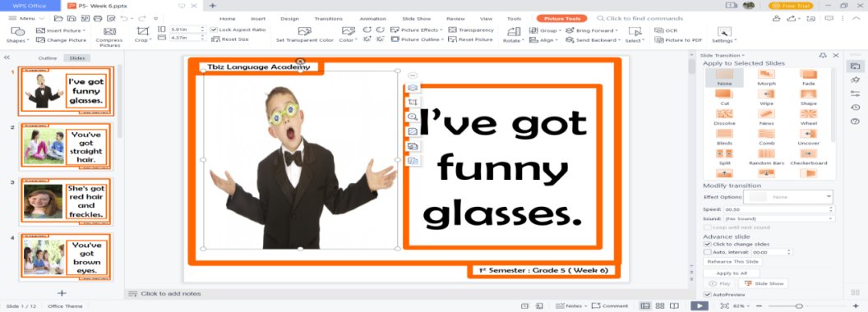Open Picture Effects dropdown

pos(416,30)
